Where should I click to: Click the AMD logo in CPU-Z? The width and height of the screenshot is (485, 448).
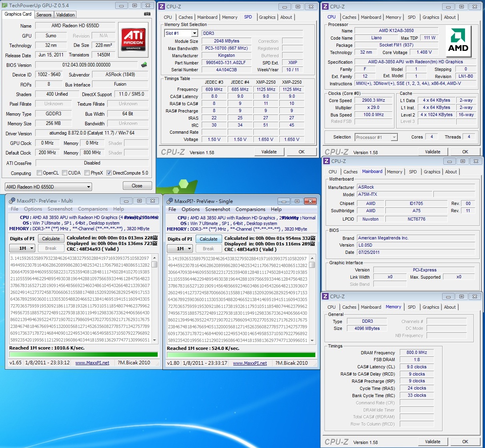pyautogui.click(x=458, y=41)
